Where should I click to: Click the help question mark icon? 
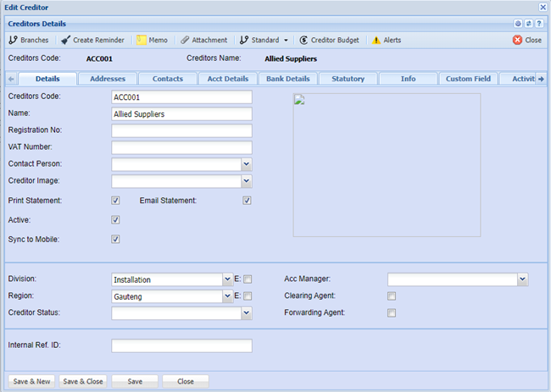539,24
